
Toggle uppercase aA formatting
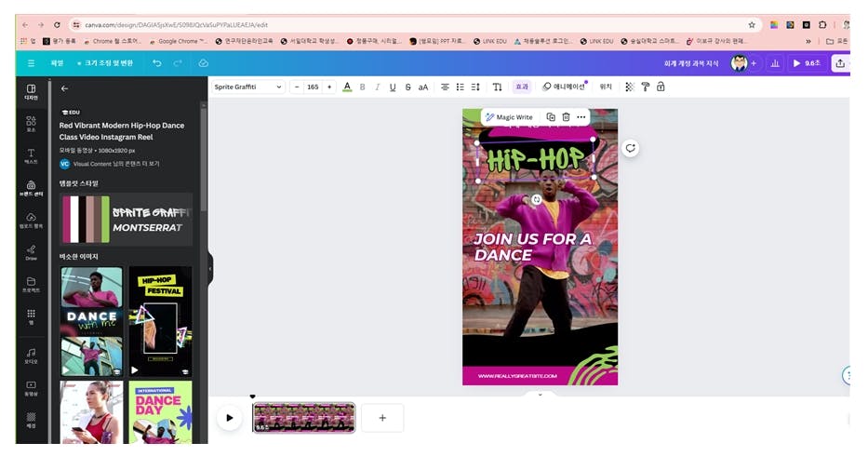423,87
